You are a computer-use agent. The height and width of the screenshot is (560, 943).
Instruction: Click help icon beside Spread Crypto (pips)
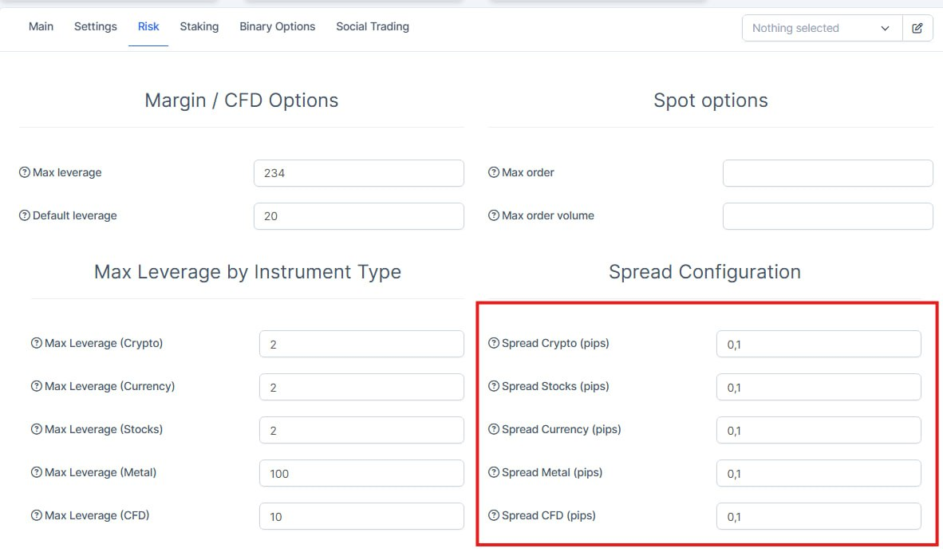pyautogui.click(x=494, y=344)
